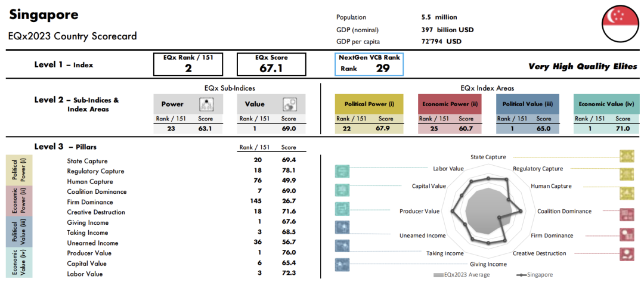
Task: Select the Political Power (i) index area header
Action: click(x=369, y=104)
